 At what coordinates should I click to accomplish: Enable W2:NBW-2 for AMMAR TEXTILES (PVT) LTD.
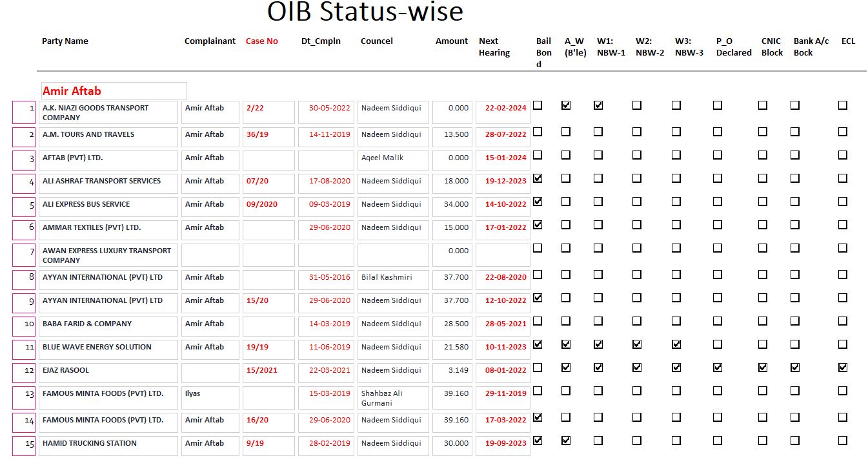tap(637, 225)
